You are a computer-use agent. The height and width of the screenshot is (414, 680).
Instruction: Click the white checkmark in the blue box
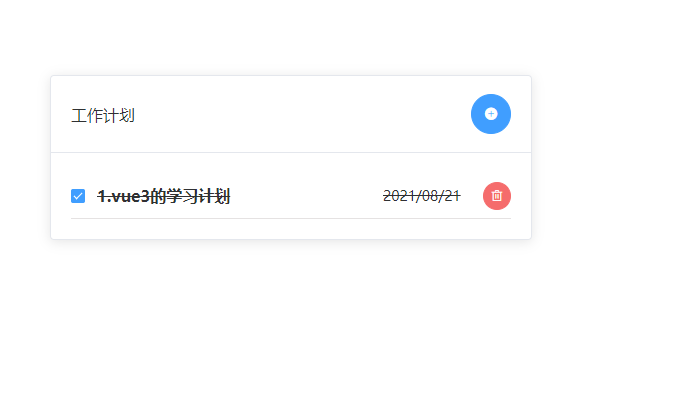coord(78,196)
